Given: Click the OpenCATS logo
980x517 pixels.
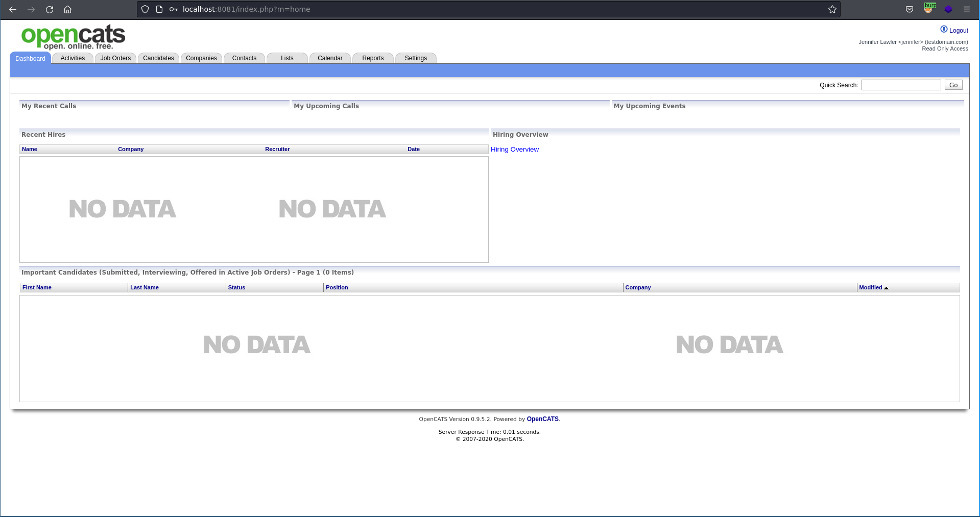Looking at the screenshot, I should (73, 37).
